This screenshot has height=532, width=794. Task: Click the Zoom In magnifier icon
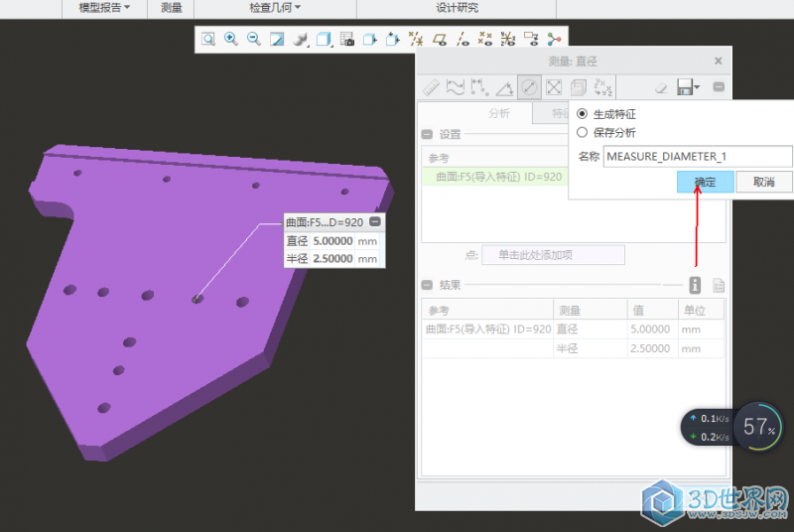coord(231,39)
